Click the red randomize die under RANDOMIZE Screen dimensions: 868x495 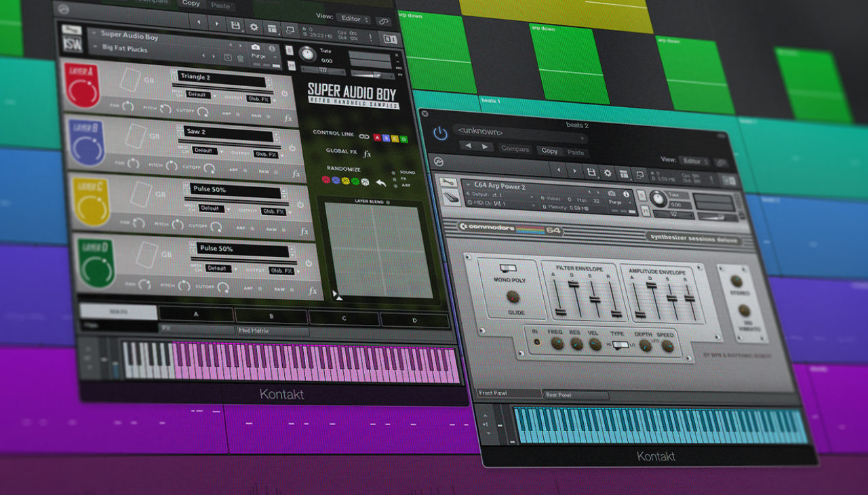326,182
